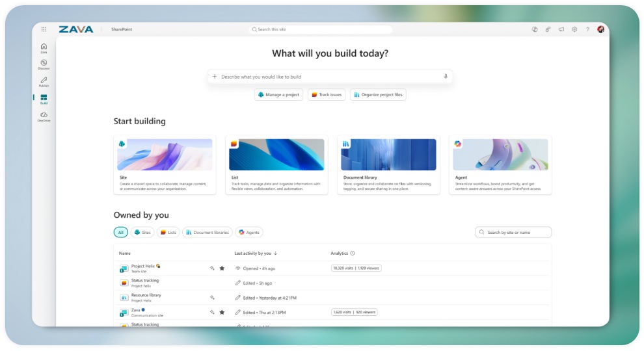Toggle favorite star on Project Helix
644x351 pixels.
222,268
